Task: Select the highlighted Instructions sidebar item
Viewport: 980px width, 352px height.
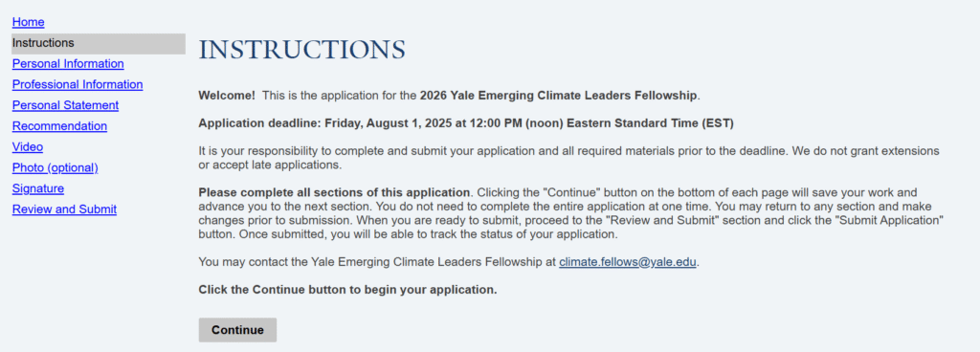Action: click(99, 43)
